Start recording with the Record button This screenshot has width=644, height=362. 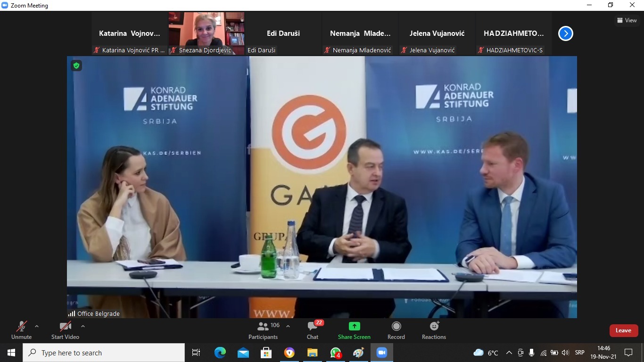pyautogui.click(x=396, y=330)
